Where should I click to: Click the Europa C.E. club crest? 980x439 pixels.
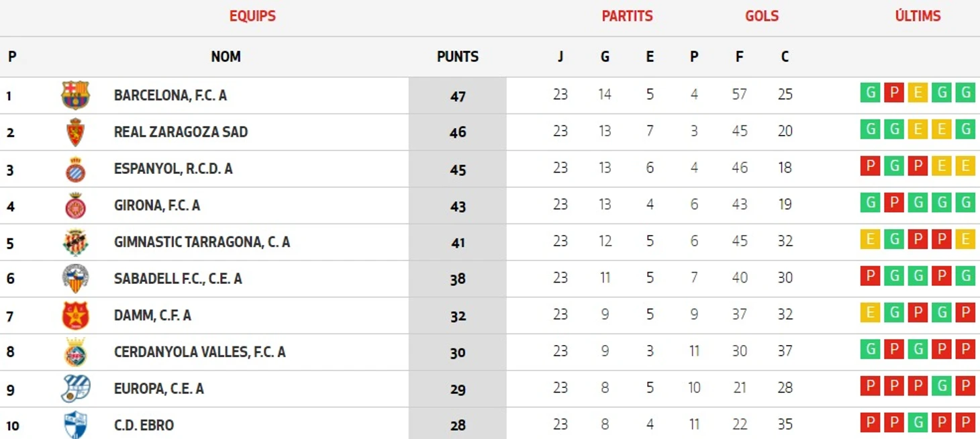(75, 389)
